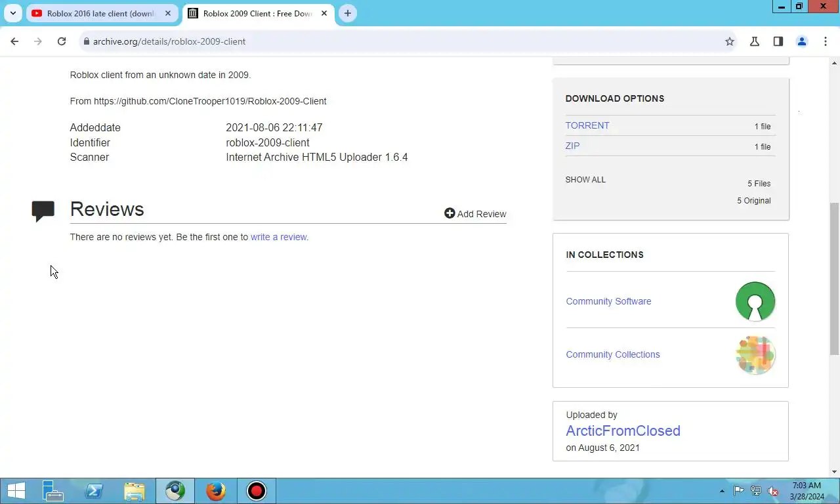
Task: Switch to the Chromium taskbar icon
Action: coord(175,491)
